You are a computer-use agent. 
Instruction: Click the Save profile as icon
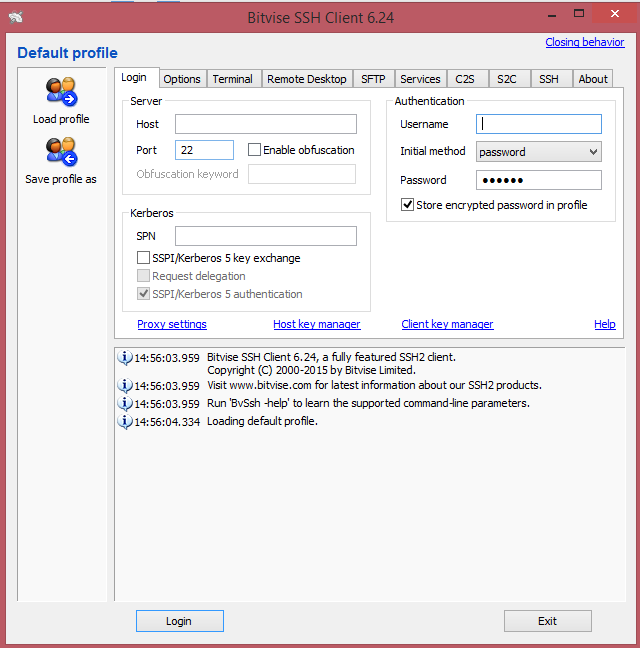point(62,151)
